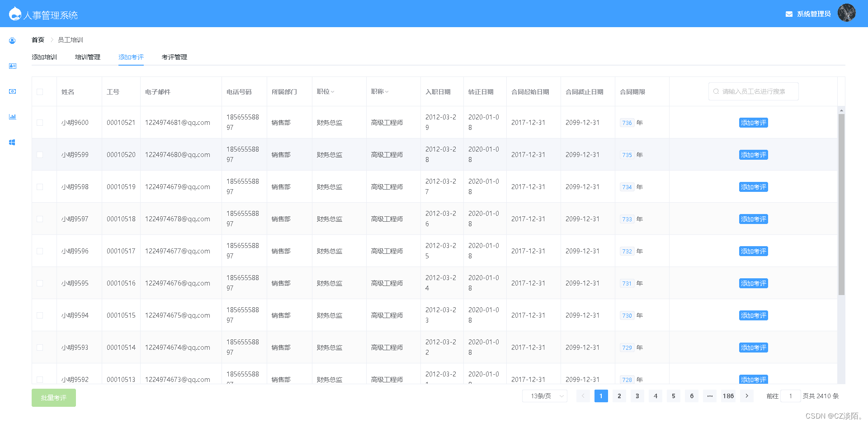Check the row for 小明9594
Viewport: 868px width, 424px height.
tap(40, 315)
